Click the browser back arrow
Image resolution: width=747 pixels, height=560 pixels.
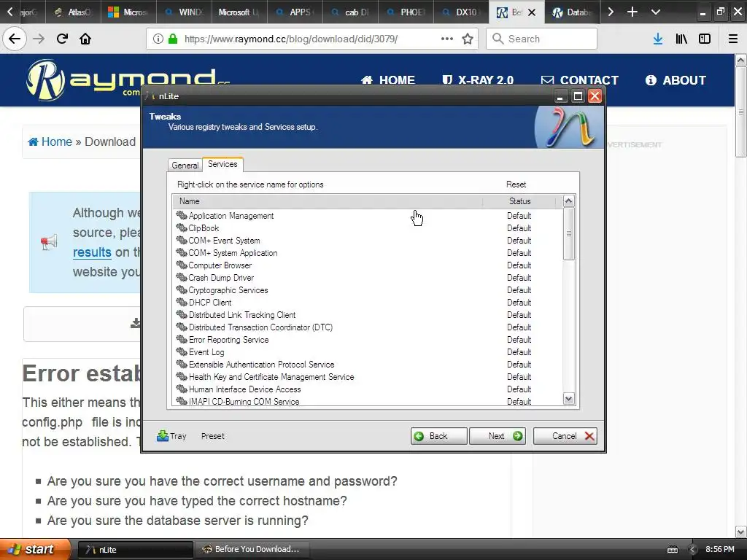click(15, 39)
